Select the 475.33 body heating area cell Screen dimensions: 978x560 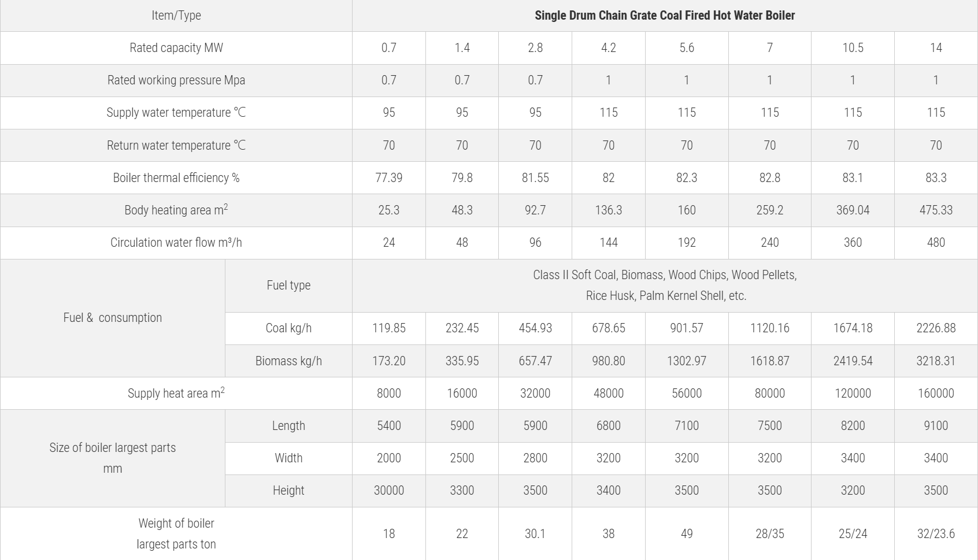pyautogui.click(x=935, y=210)
